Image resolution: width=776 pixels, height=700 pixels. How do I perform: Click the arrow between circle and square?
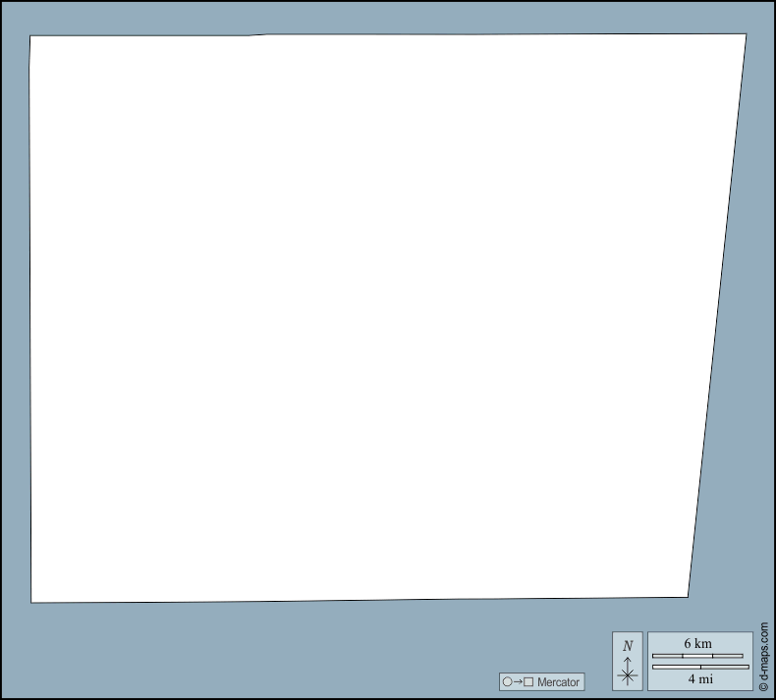click(518, 681)
